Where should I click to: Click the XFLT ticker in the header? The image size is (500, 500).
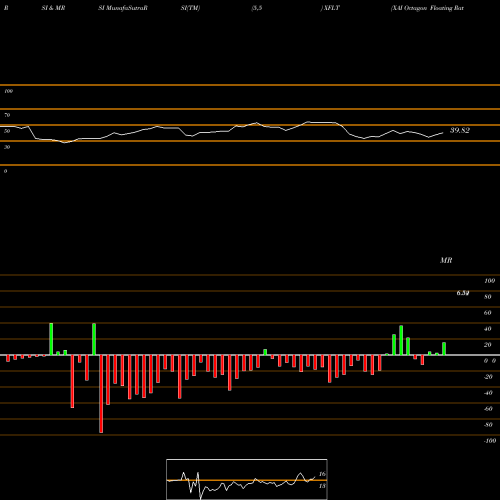[331, 8]
